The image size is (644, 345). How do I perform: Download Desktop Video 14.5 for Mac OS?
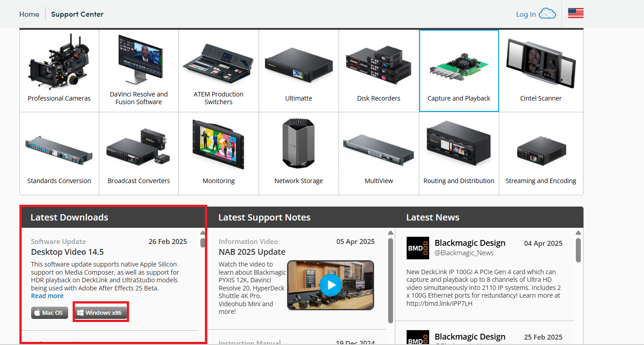pyautogui.click(x=49, y=312)
